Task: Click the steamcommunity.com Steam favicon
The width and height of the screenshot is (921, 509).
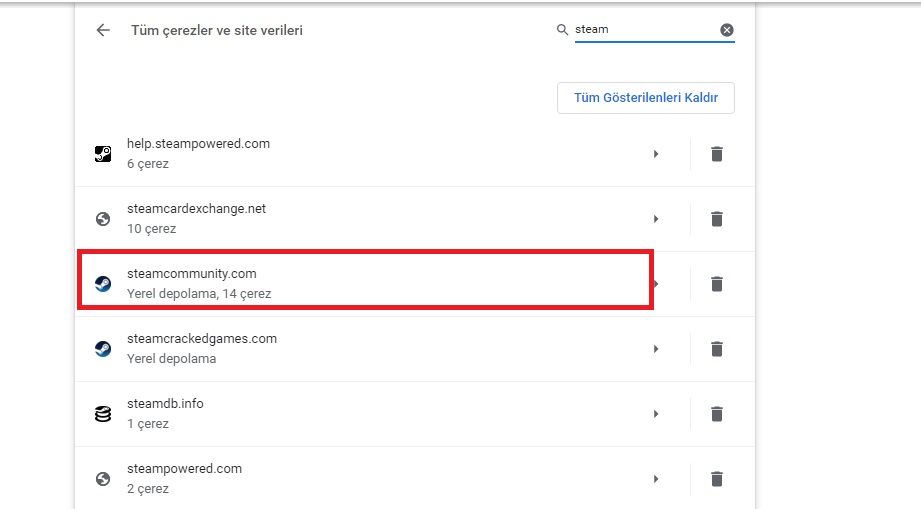Action: click(x=103, y=284)
